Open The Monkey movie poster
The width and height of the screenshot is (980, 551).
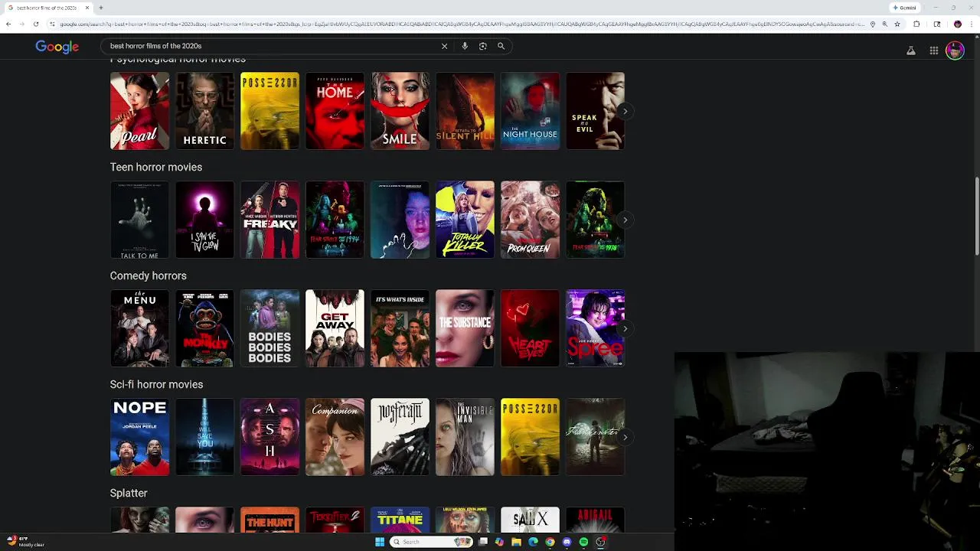pyautogui.click(x=204, y=328)
